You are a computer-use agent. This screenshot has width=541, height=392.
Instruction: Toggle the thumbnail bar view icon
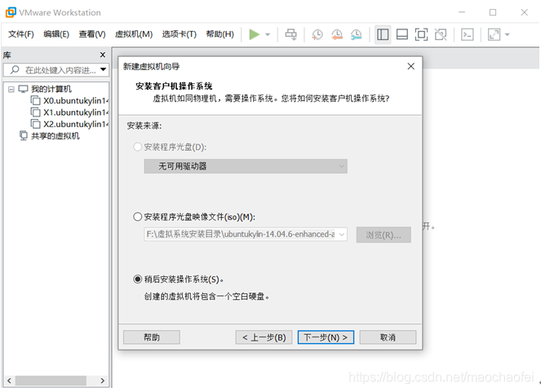402,34
